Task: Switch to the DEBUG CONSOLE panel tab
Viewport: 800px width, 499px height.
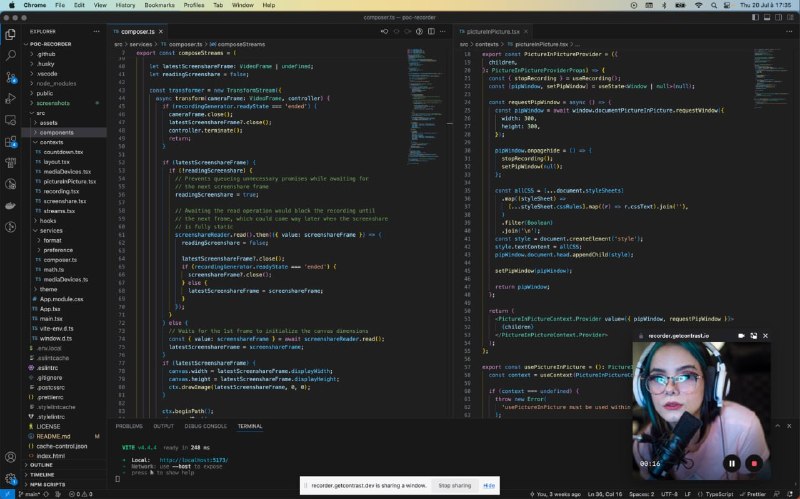Action: [206, 426]
